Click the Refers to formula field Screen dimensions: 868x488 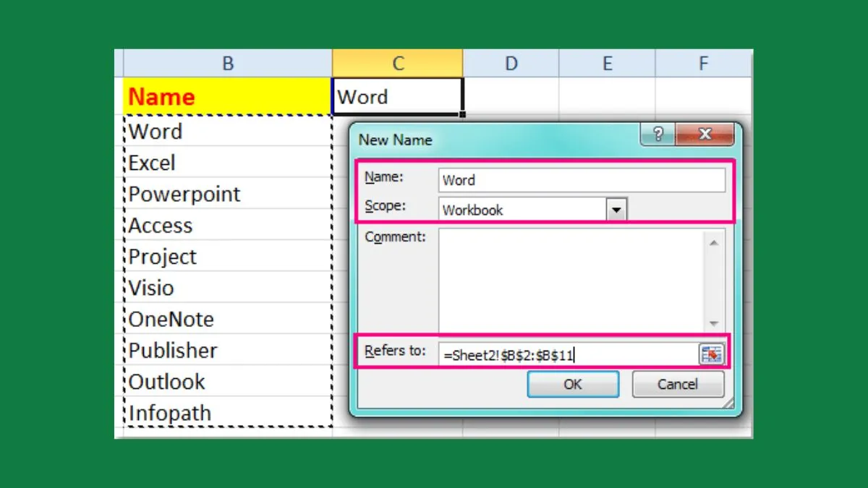point(568,354)
